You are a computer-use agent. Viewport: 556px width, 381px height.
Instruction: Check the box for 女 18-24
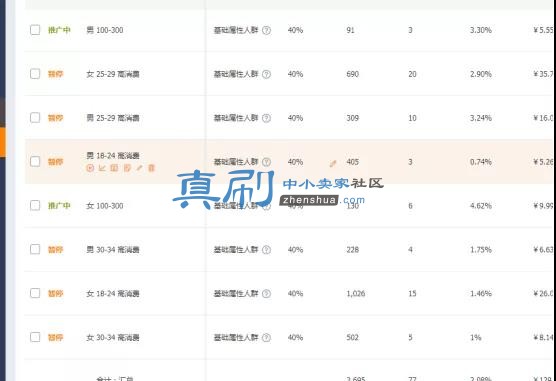(x=35, y=293)
